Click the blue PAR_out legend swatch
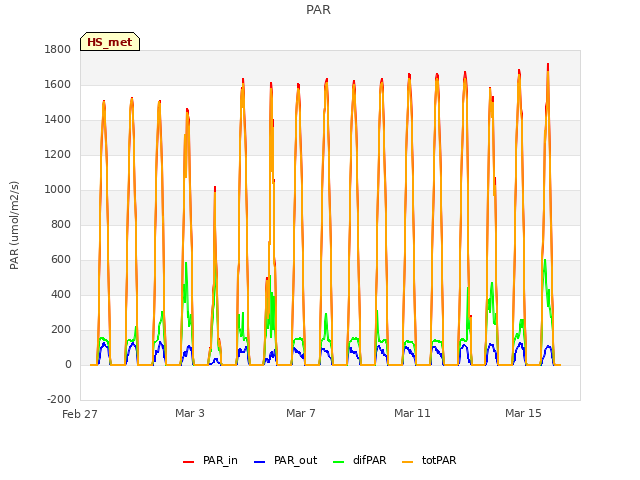640x480 pixels. pyautogui.click(x=260, y=462)
